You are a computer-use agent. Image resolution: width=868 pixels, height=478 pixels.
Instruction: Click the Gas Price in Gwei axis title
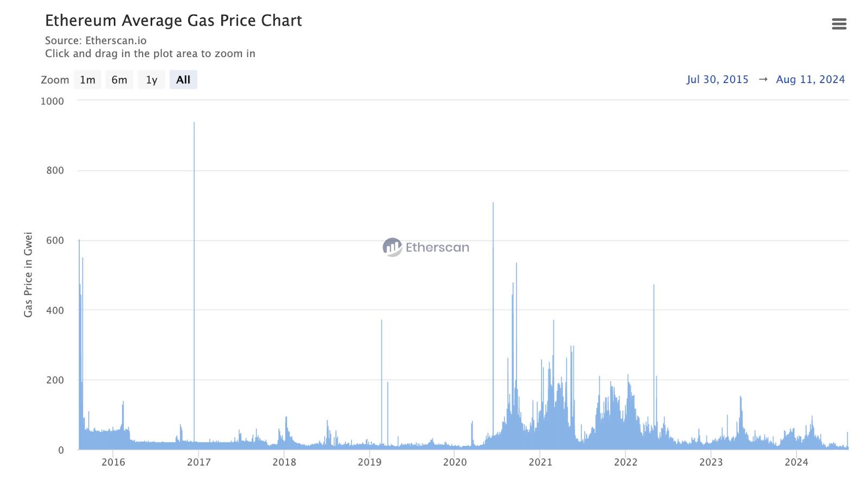coord(28,275)
